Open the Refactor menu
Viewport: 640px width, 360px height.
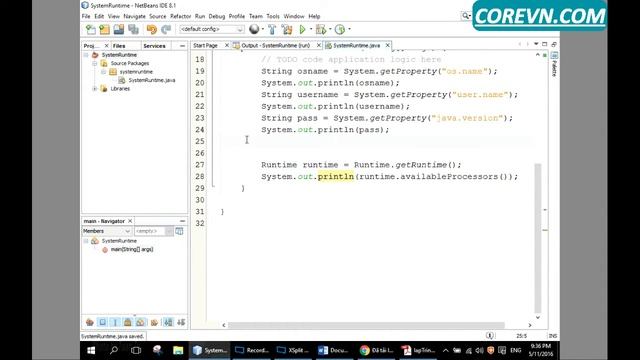click(180, 16)
